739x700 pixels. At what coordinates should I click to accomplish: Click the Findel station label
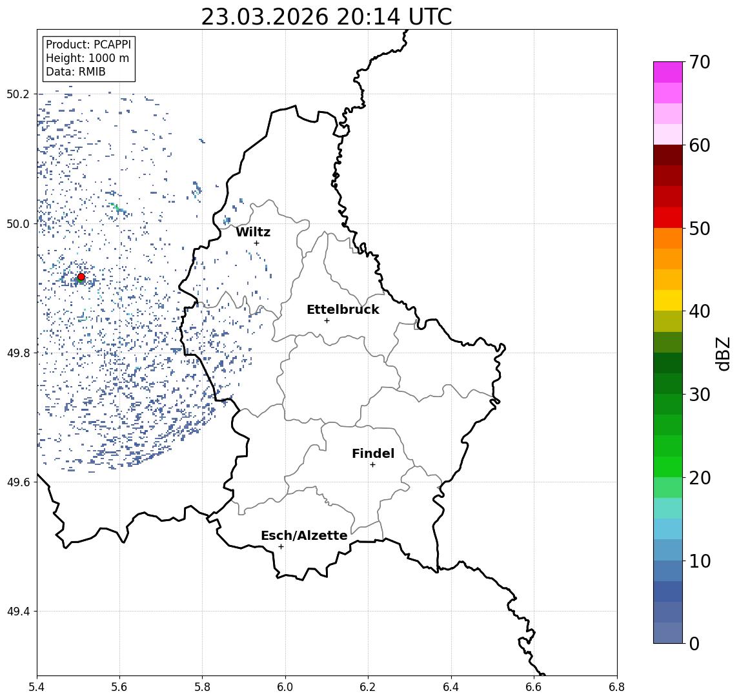pyautogui.click(x=373, y=453)
